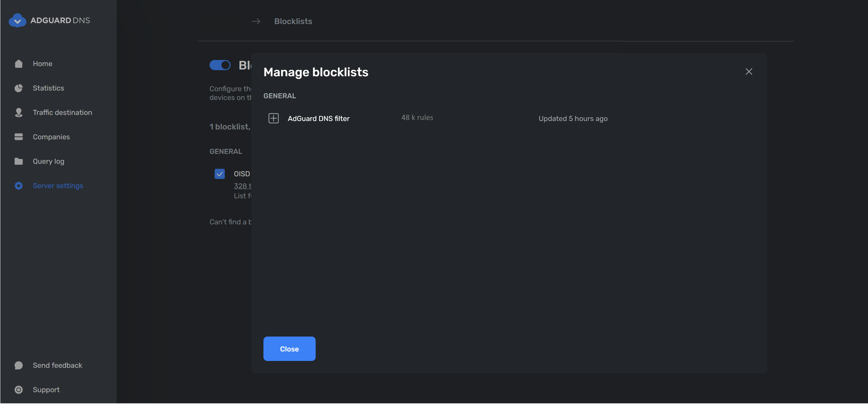Go to Server settings
868x404 pixels.
coord(58,185)
